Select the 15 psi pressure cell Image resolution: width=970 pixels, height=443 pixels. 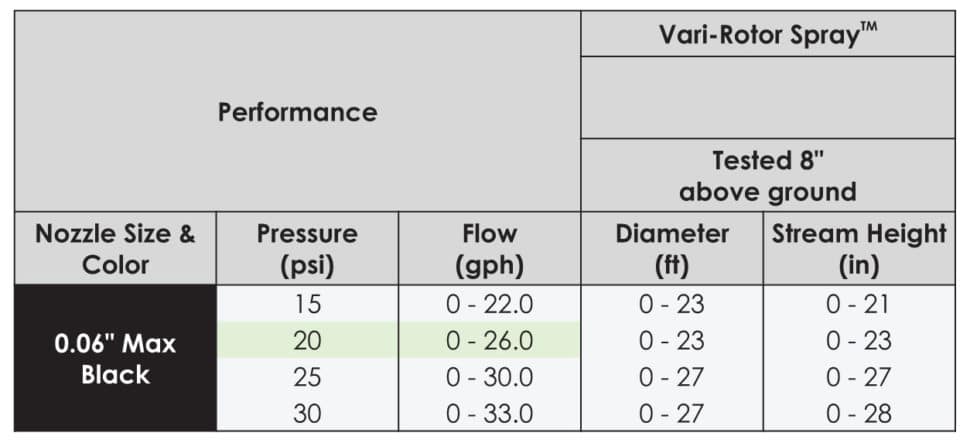click(307, 305)
